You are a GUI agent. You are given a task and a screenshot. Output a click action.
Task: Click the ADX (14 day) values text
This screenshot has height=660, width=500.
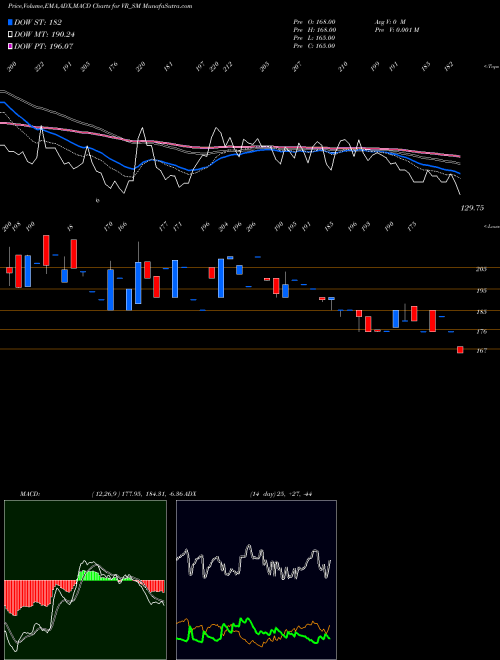[x=280, y=494]
